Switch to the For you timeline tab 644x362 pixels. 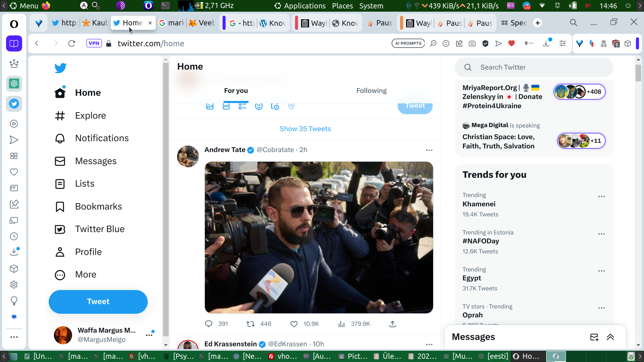coord(236,91)
